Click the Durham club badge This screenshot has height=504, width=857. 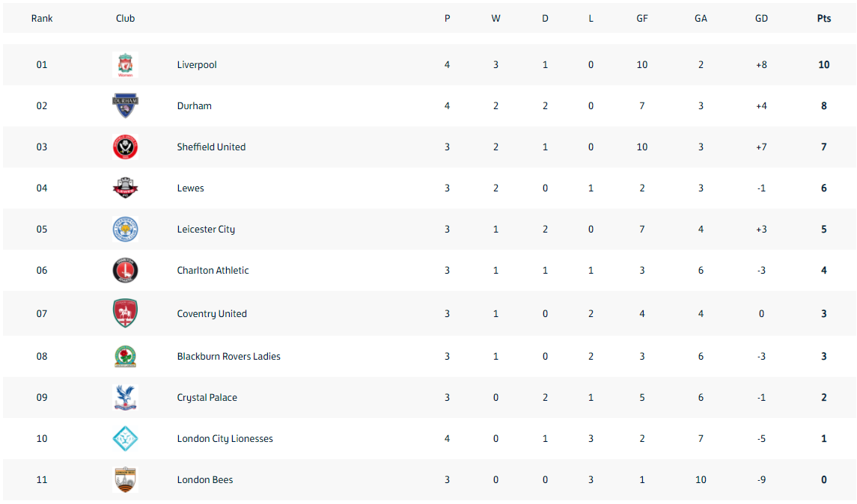125,106
